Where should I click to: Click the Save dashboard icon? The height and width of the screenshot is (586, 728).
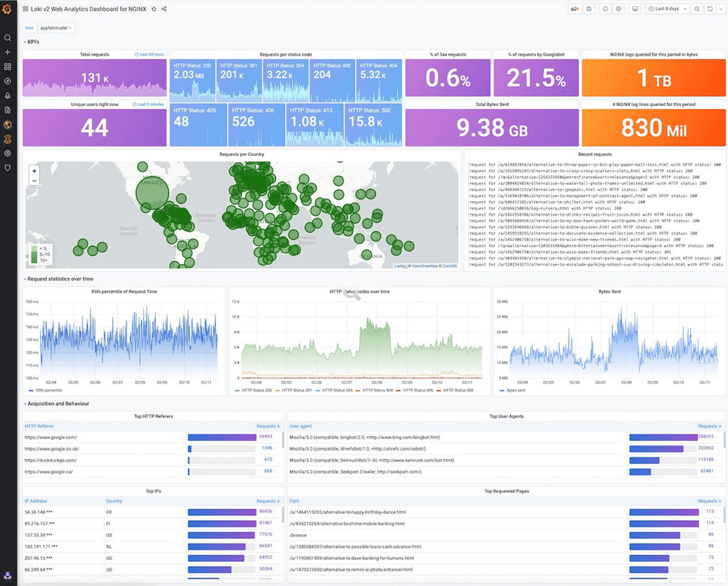(x=589, y=9)
